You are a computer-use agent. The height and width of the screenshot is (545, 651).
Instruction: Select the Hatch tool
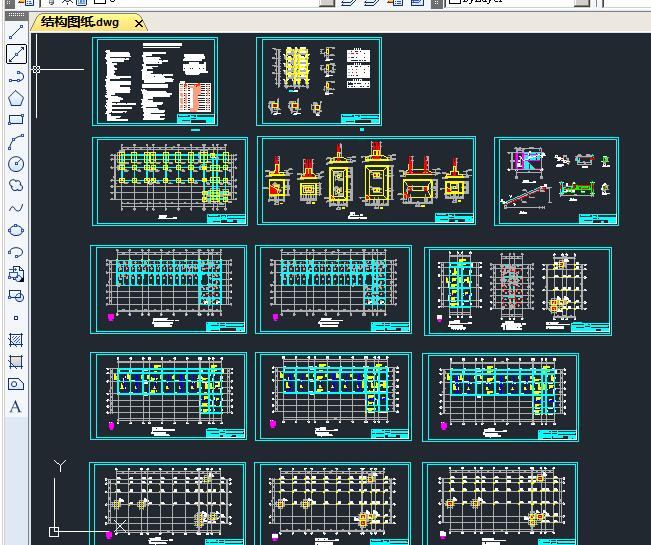[x=16, y=340]
